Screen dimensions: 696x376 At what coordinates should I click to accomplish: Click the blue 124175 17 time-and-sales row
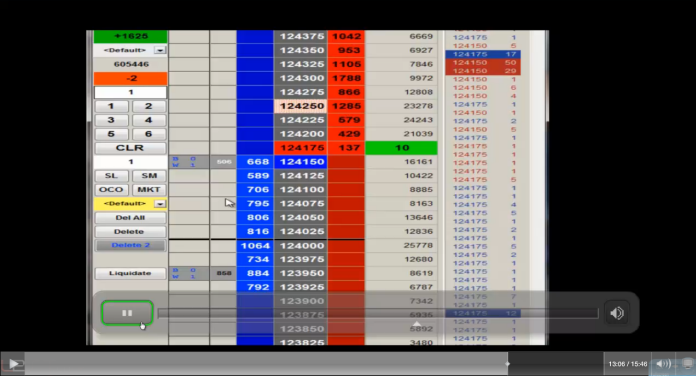pyautogui.click(x=483, y=54)
